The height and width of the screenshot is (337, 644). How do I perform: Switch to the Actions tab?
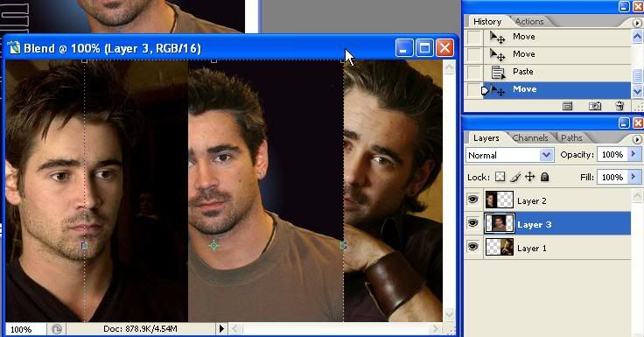[529, 21]
